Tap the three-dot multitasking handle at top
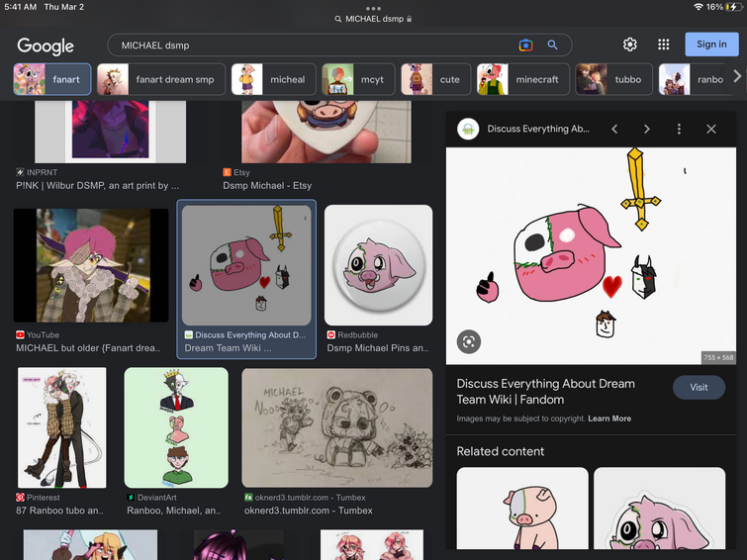 coord(374,8)
